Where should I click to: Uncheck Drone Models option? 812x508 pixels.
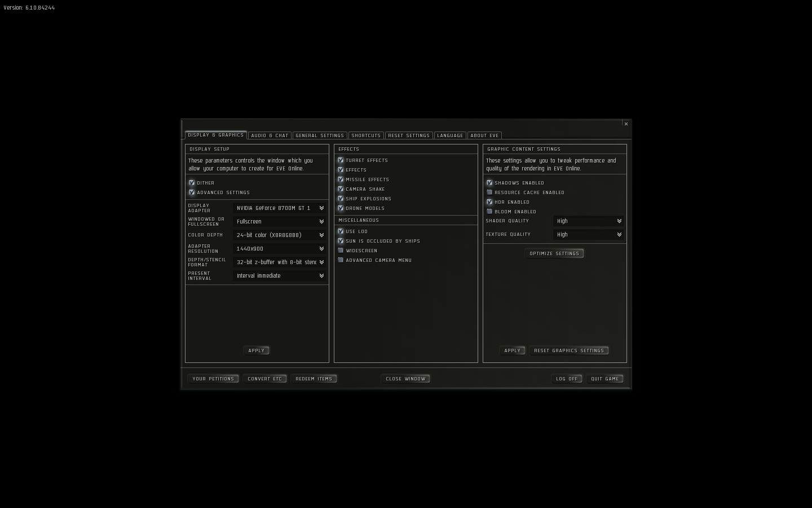341,208
